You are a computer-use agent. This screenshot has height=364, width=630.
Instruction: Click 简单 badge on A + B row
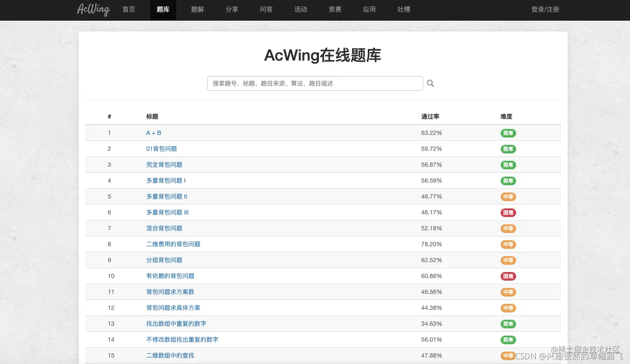tap(508, 133)
